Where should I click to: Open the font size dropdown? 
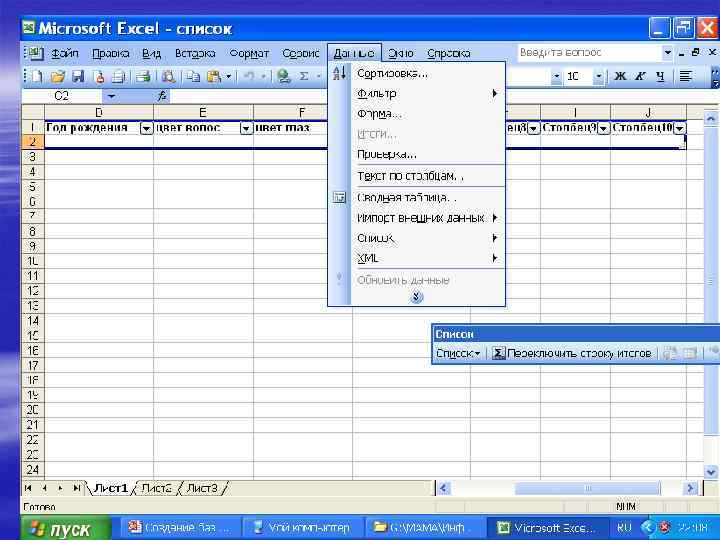(599, 76)
